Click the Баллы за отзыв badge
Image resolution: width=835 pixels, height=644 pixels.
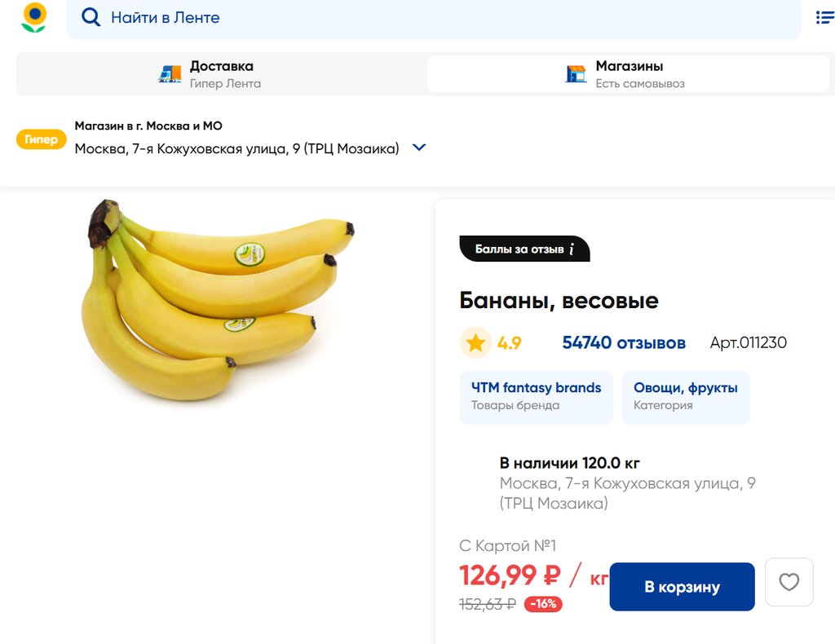click(x=519, y=249)
